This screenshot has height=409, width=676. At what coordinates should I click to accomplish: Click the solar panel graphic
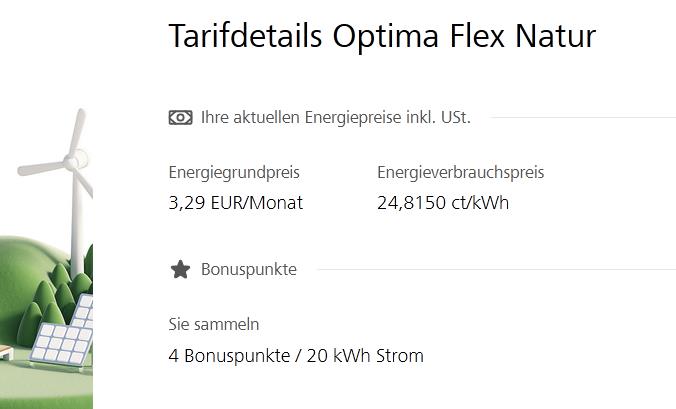point(63,332)
